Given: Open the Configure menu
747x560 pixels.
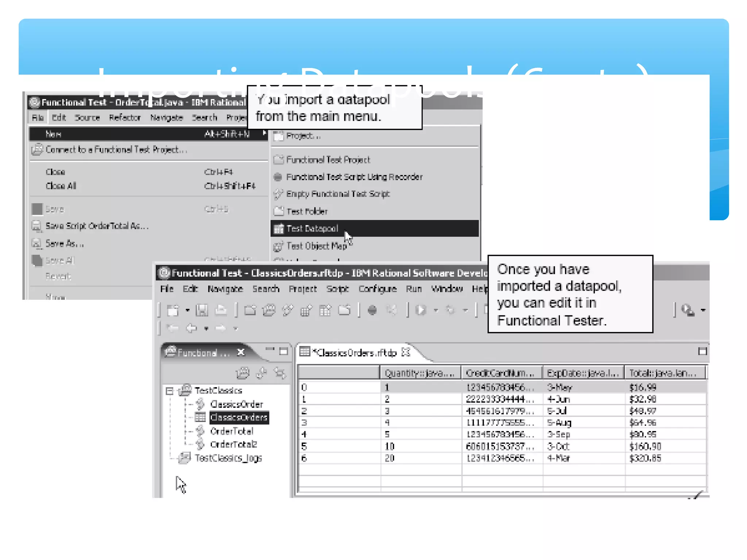Looking at the screenshot, I should (x=378, y=289).
